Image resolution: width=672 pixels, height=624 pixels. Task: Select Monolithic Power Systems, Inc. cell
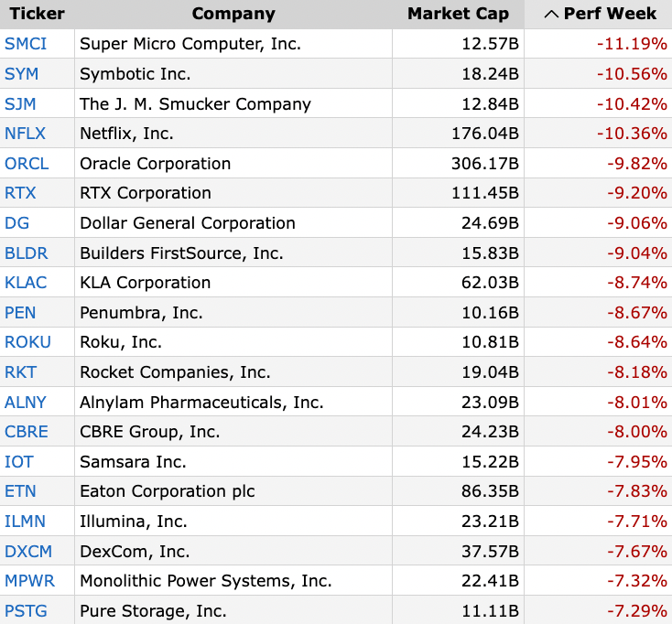[205, 581]
